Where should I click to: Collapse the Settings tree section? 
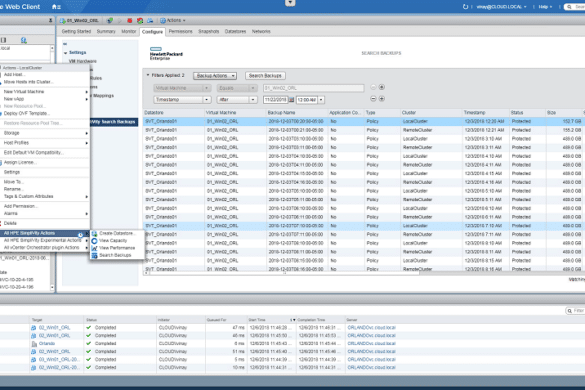pyautogui.click(x=66, y=53)
